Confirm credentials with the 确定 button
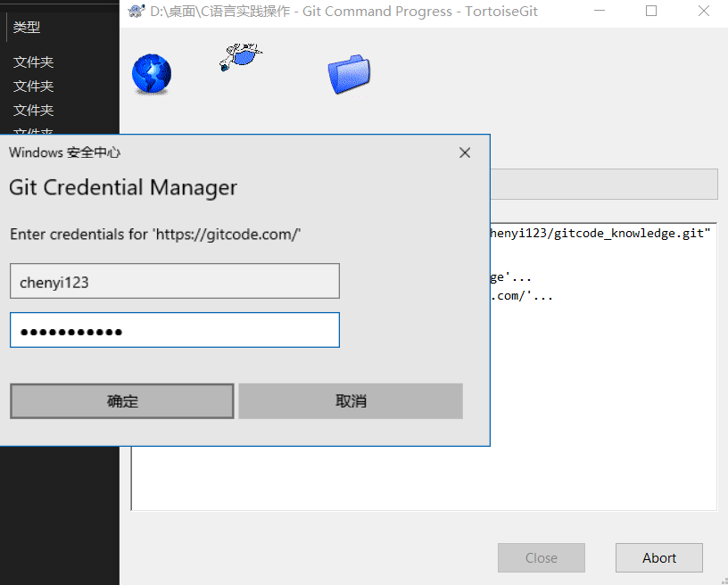The image size is (728, 585). (x=122, y=400)
